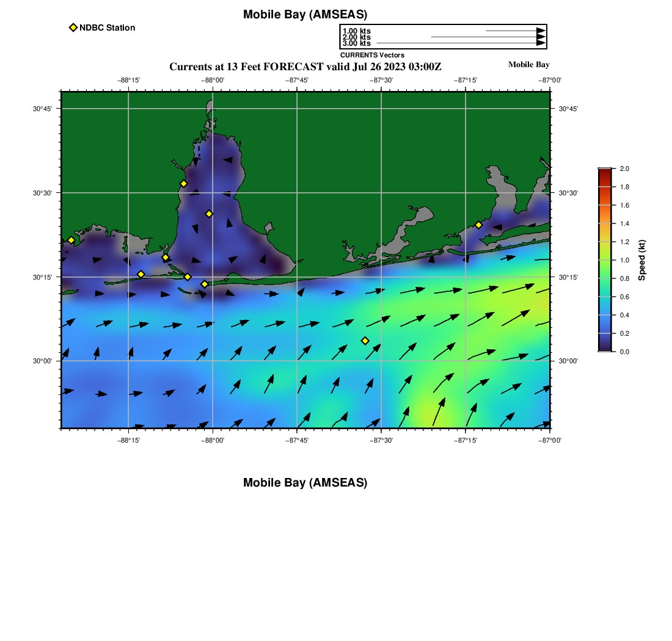Click the top "Mobile Bay (AMSEAS)" title
The width and height of the screenshot is (672, 641).
[305, 15]
